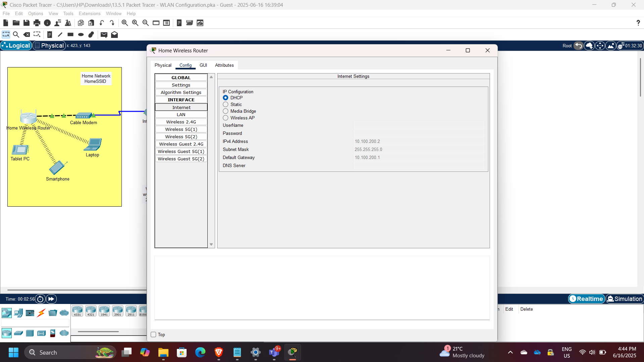Viewport: 644px width, 362px height.
Task: Click the Undo toolbar icon
Action: pos(102,23)
